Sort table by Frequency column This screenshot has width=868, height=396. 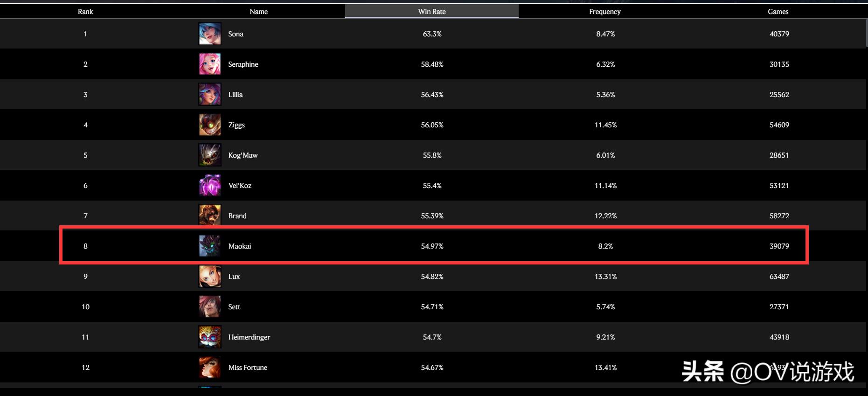(605, 12)
